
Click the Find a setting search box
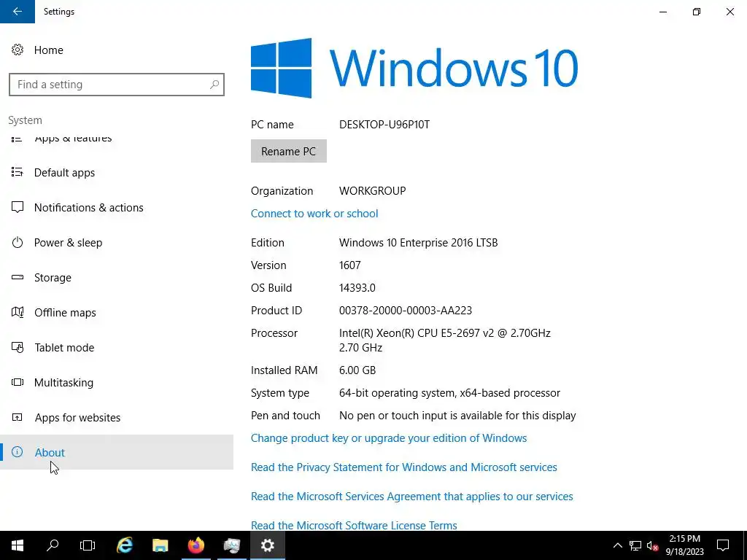coord(116,85)
